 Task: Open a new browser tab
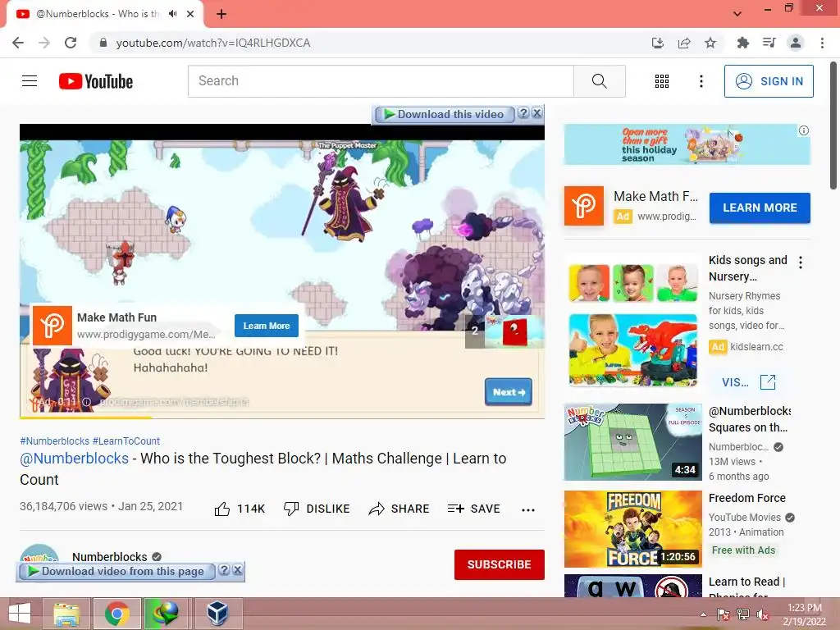pyautogui.click(x=221, y=14)
